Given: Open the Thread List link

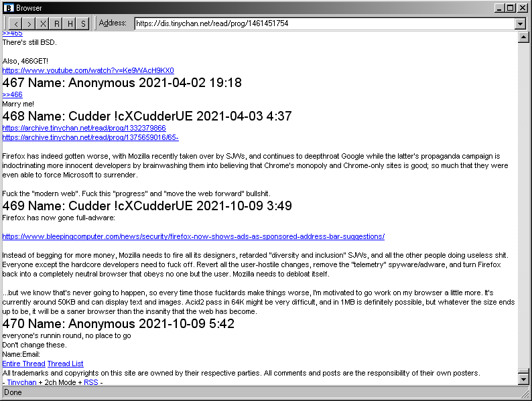Looking at the screenshot, I should [x=65, y=364].
